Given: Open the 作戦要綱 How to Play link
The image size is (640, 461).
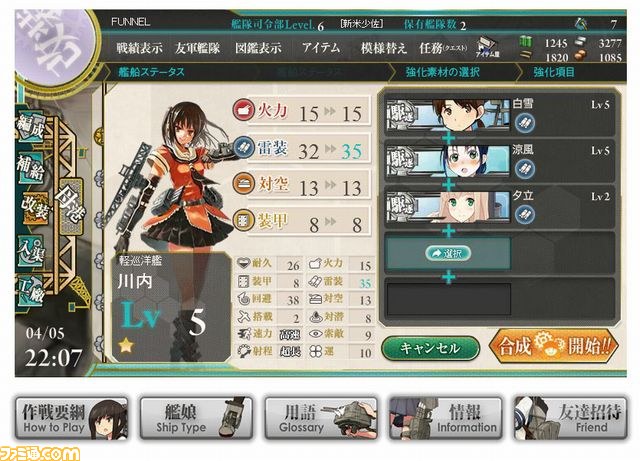Looking at the screenshot, I should tap(71, 418).
